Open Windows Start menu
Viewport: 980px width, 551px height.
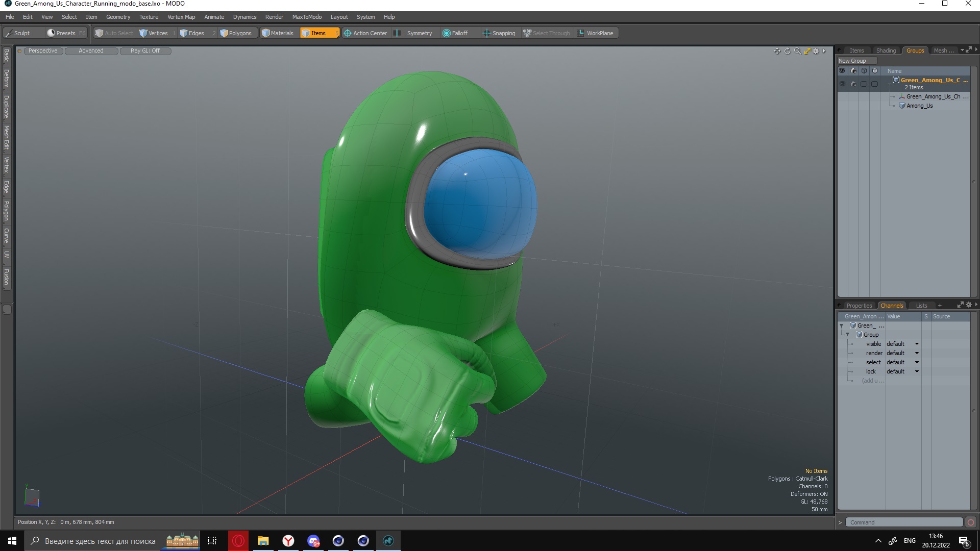point(12,541)
